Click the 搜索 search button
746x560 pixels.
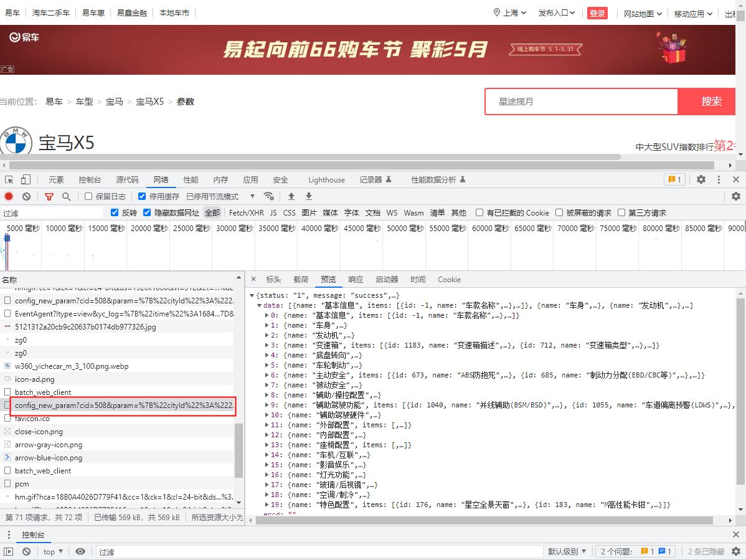(707, 102)
